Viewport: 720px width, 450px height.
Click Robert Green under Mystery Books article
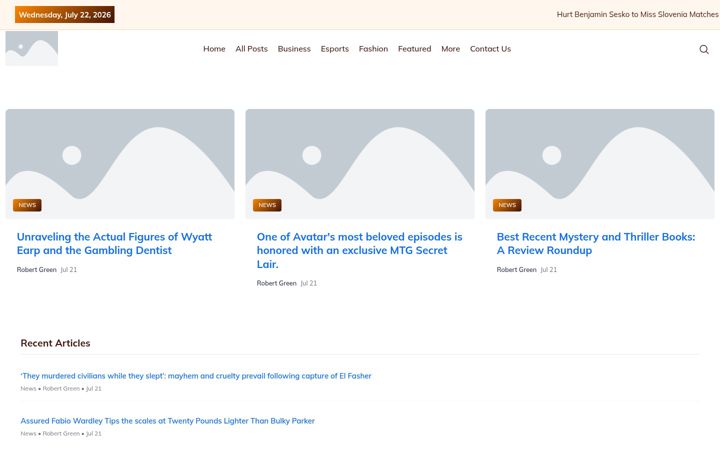tap(516, 270)
